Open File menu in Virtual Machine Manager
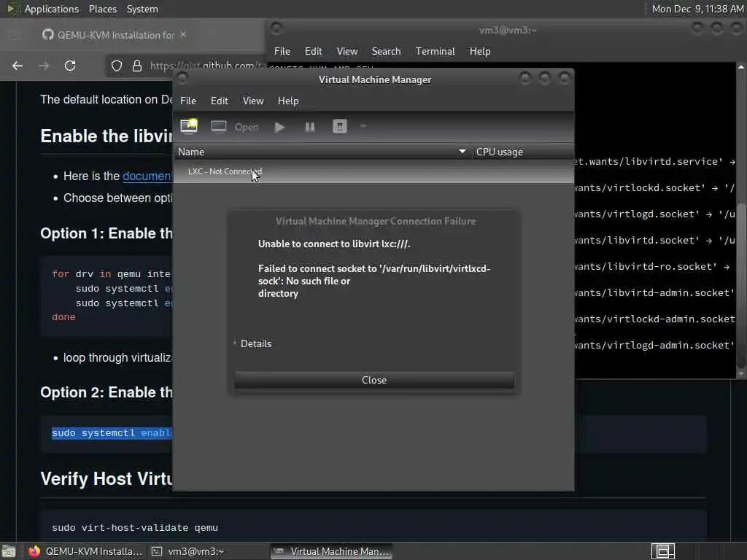The image size is (747, 560). point(188,101)
